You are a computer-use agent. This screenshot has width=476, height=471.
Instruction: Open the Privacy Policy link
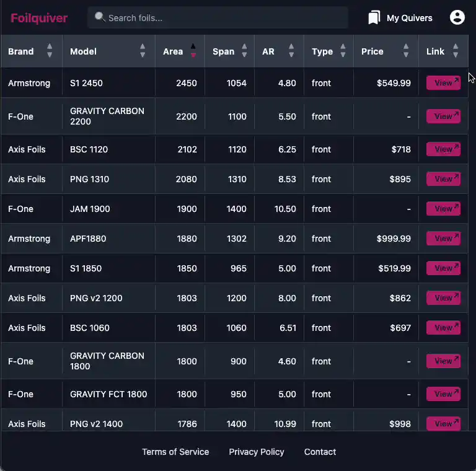[257, 452]
